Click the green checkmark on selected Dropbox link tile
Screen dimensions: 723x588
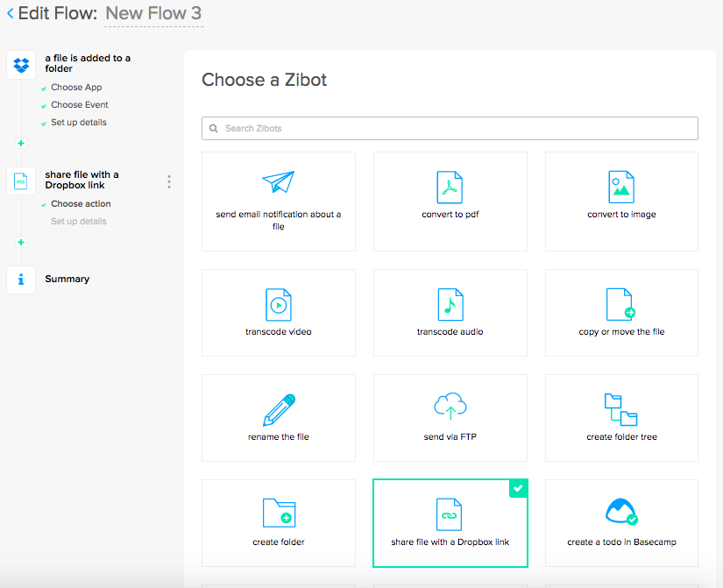(519, 489)
